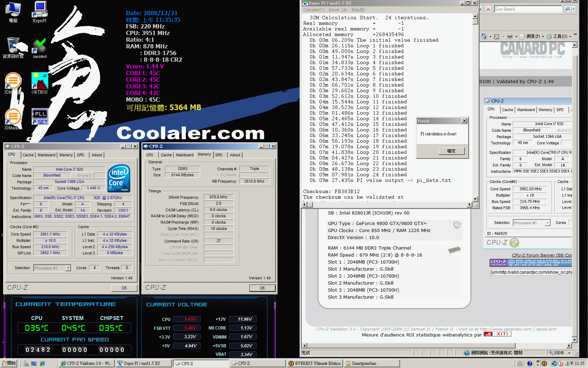Click the www.canardpc.com footer link
Screen dimensions: 588x368
click(x=505, y=329)
